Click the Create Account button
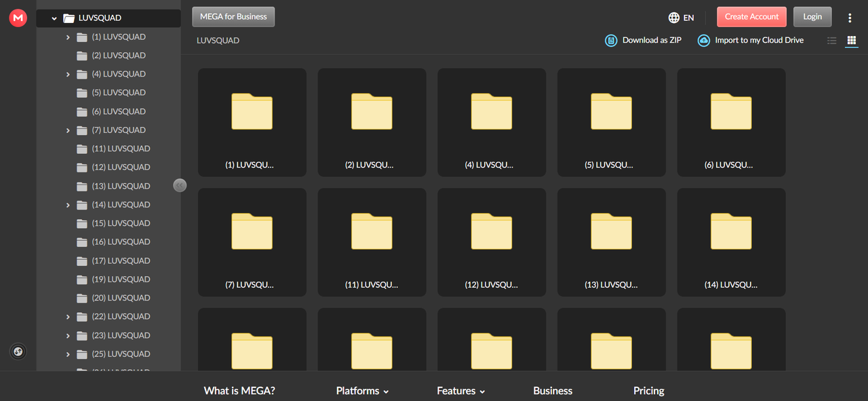This screenshot has height=401, width=868. [752, 17]
